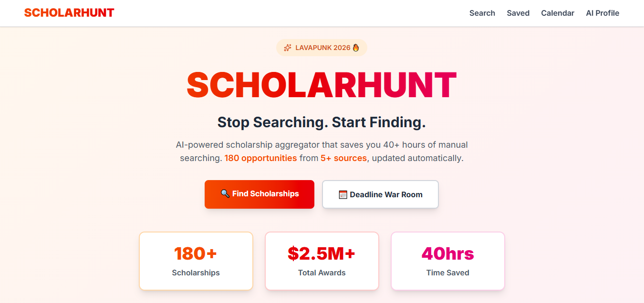644x303 pixels.
Task: Click the Deadline War Room button
Action: pos(380,194)
